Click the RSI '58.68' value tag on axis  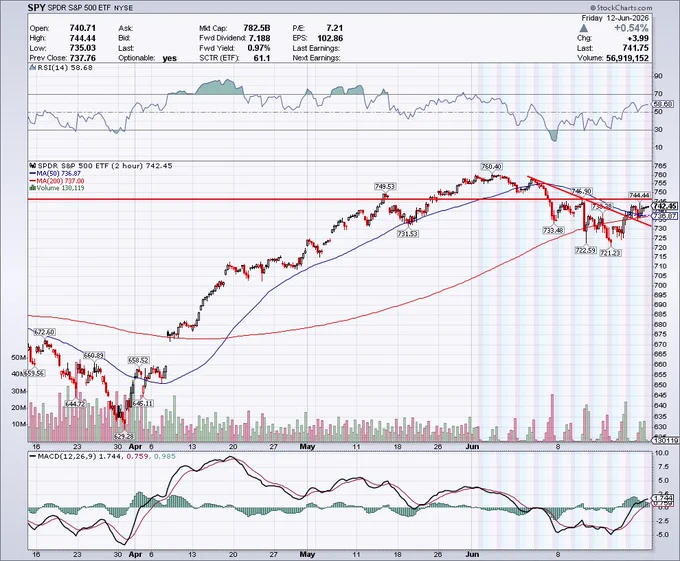pyautogui.click(x=664, y=104)
